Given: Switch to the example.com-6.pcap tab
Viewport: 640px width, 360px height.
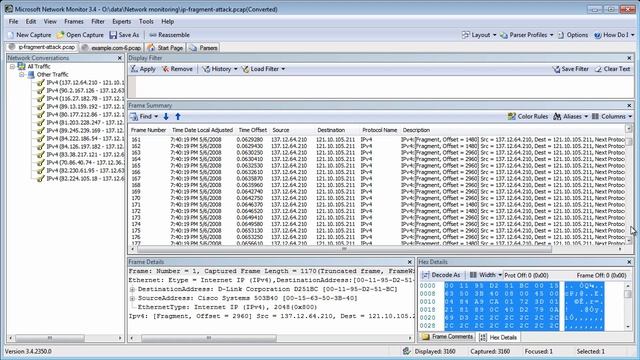Looking at the screenshot, I should pos(111,48).
